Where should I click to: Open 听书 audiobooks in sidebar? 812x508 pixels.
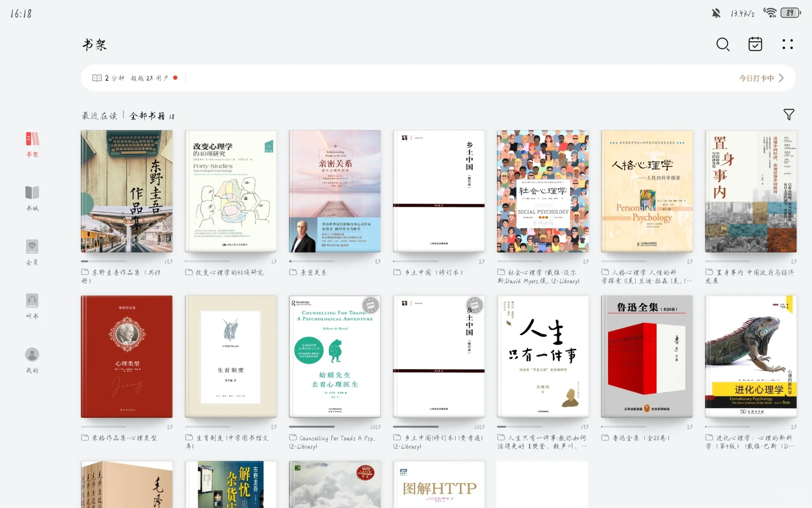[32, 306]
